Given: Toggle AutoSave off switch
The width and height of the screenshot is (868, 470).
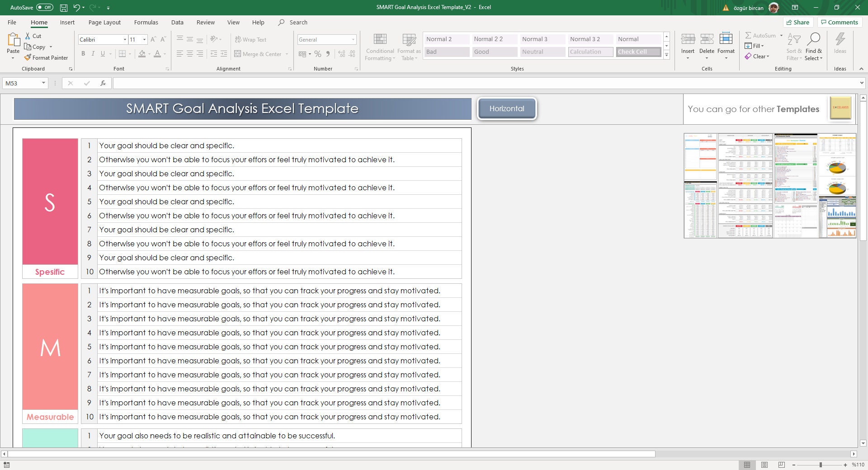Looking at the screenshot, I should coord(44,7).
